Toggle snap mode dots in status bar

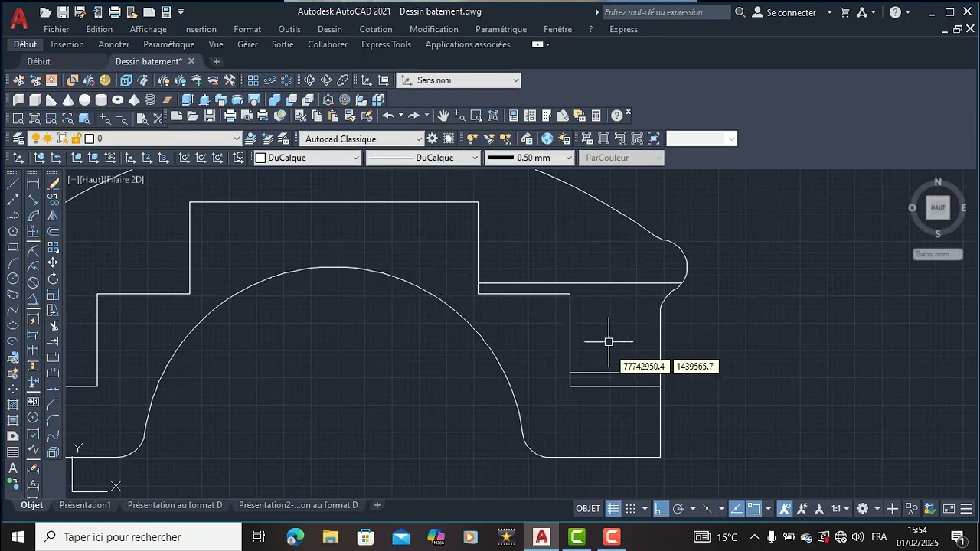[631, 509]
